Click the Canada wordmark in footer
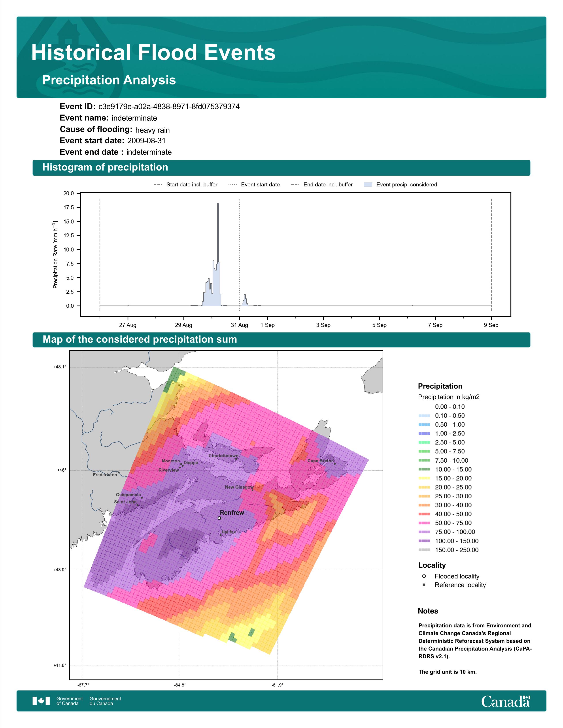563x728 pixels. tap(506, 701)
